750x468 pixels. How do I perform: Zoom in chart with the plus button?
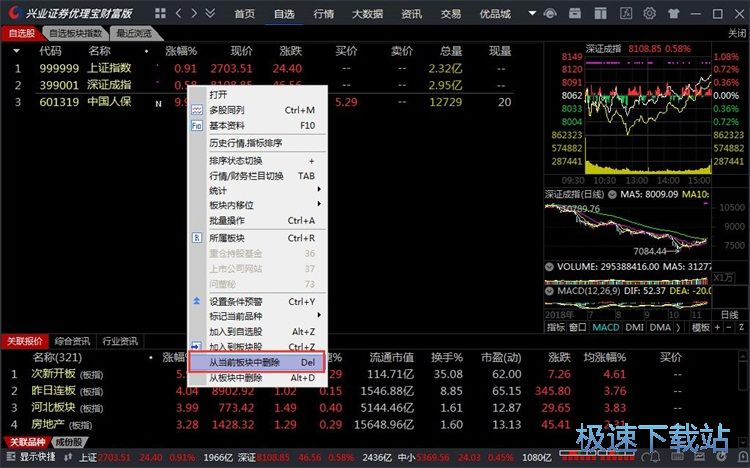(717, 327)
